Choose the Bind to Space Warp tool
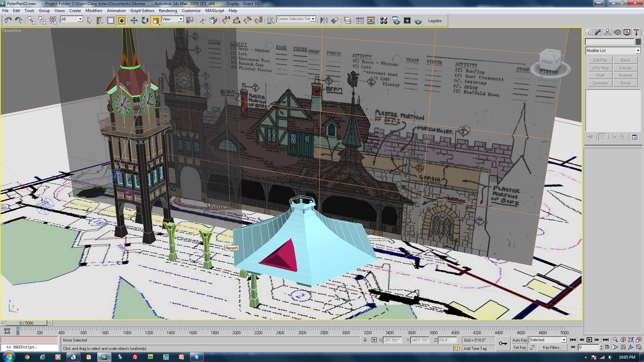The width and height of the screenshot is (644, 362). [x=53, y=21]
